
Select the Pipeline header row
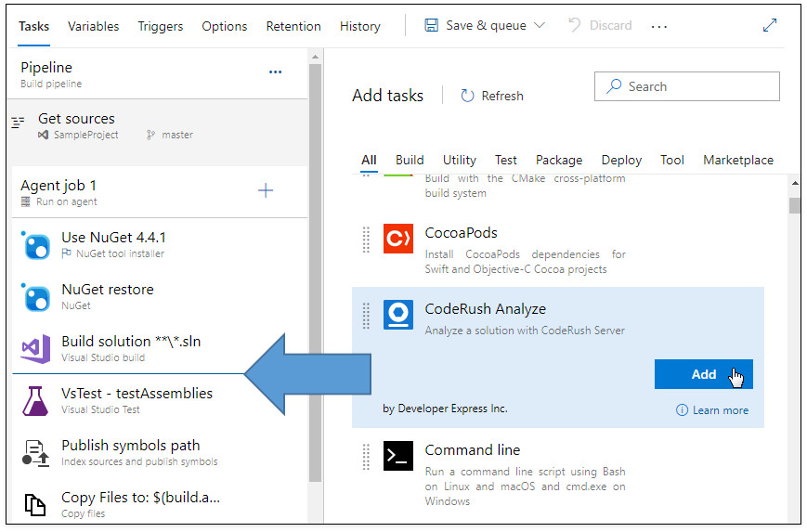[x=159, y=74]
